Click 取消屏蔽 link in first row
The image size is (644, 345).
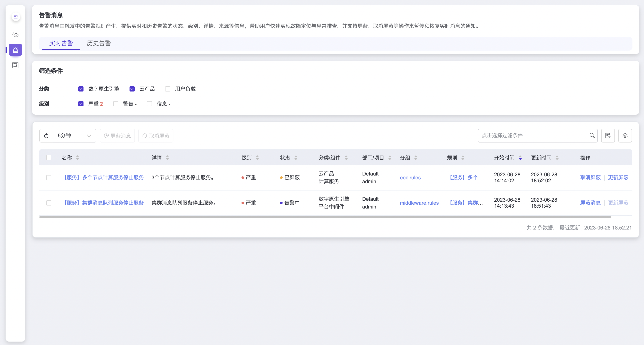pyautogui.click(x=590, y=177)
